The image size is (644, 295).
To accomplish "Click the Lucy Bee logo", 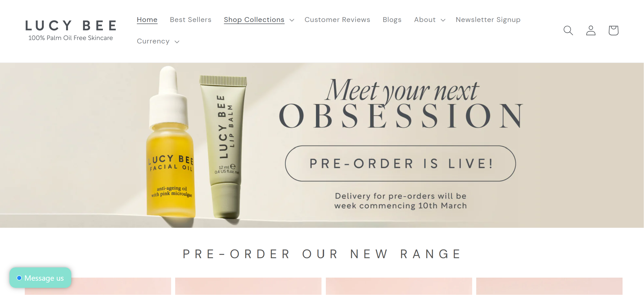I will pyautogui.click(x=71, y=30).
